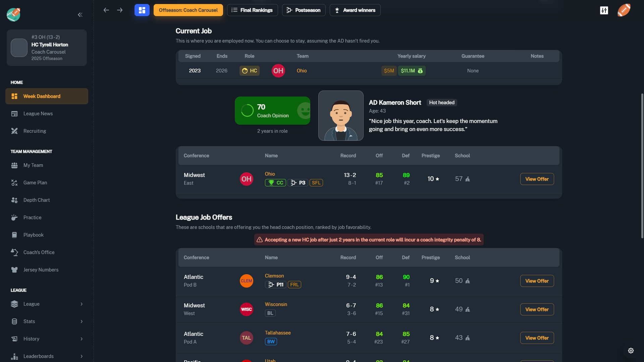
Task: View Offer for Wisconsin
Action: pos(537,309)
